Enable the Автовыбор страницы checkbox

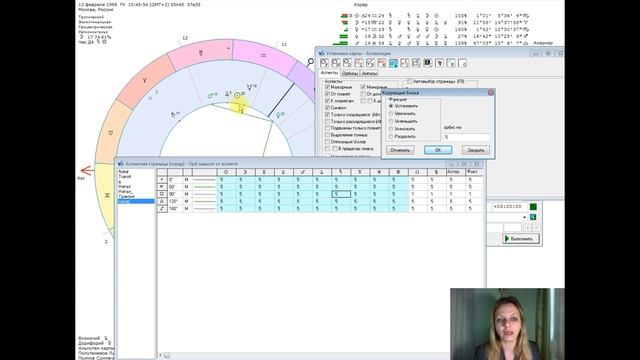pos(410,82)
